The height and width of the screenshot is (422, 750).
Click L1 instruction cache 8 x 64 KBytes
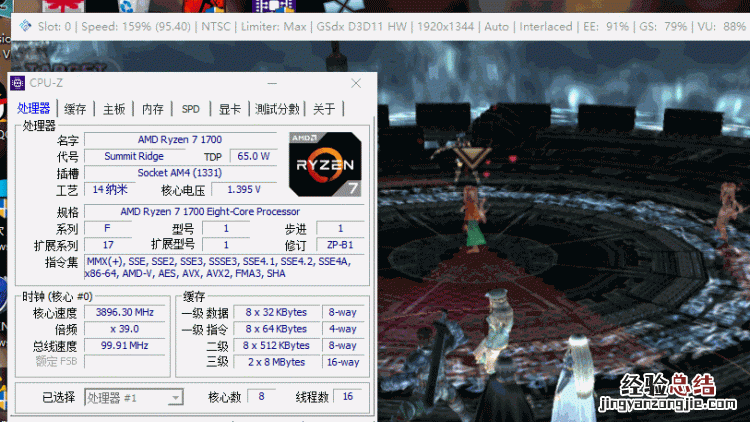276,329
